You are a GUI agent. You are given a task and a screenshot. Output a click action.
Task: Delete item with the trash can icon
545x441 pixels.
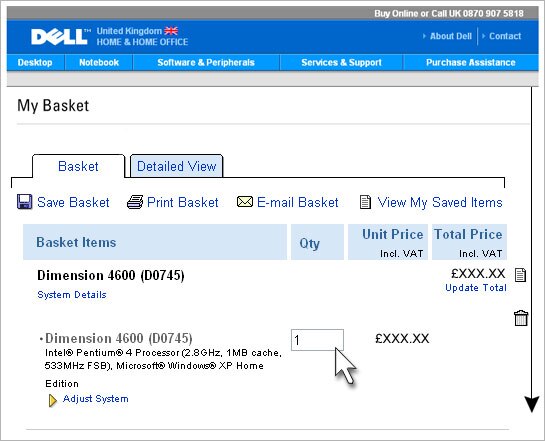[521, 318]
